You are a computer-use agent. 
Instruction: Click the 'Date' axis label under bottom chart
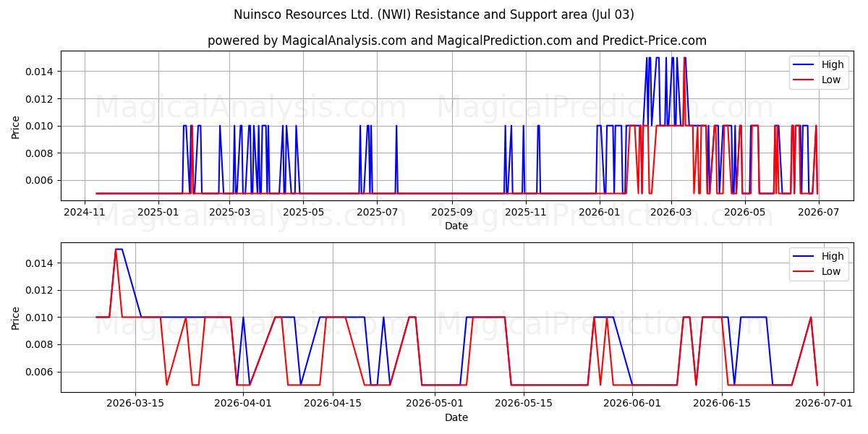click(x=456, y=417)
